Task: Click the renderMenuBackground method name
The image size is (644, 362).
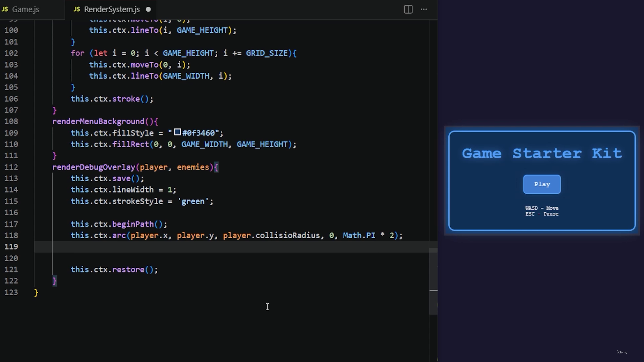Action: 98,121
